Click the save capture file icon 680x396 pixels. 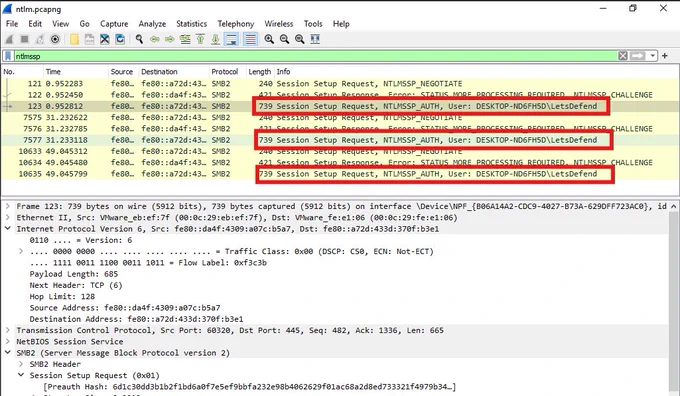[x=89, y=39]
